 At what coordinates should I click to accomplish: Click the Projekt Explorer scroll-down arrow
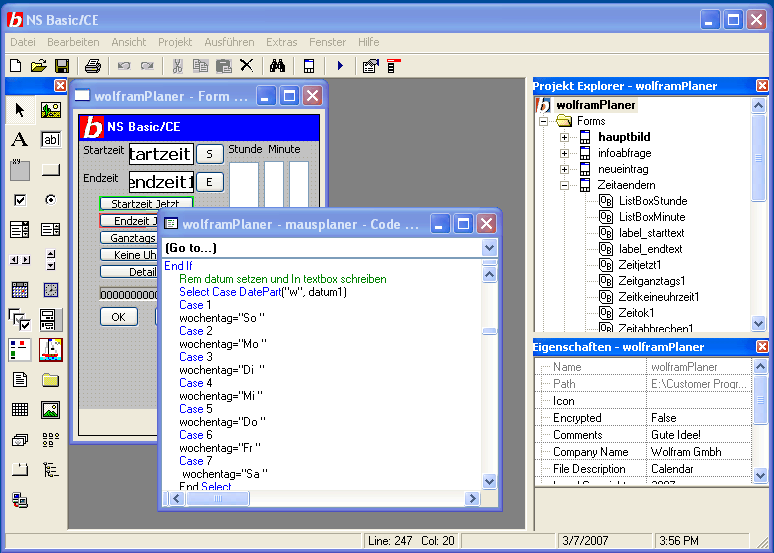coord(759,323)
